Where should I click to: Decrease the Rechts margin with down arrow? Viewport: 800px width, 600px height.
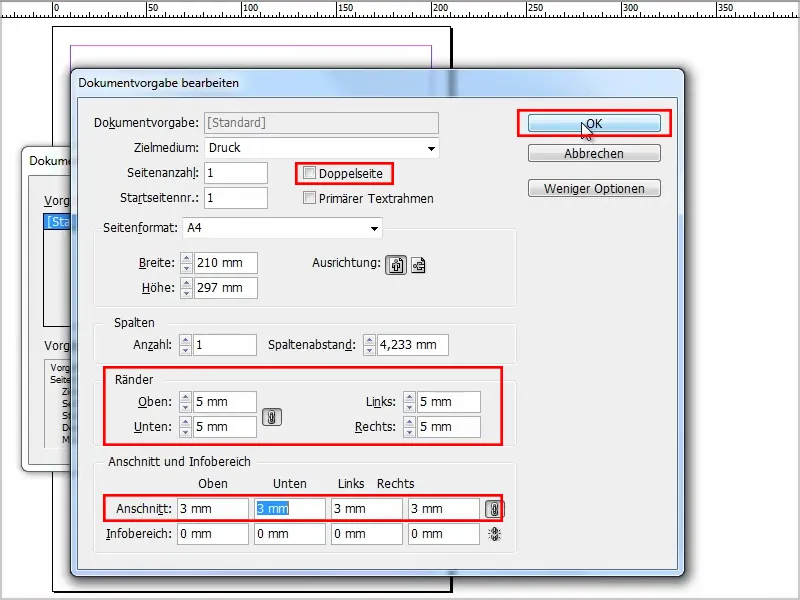coord(409,432)
